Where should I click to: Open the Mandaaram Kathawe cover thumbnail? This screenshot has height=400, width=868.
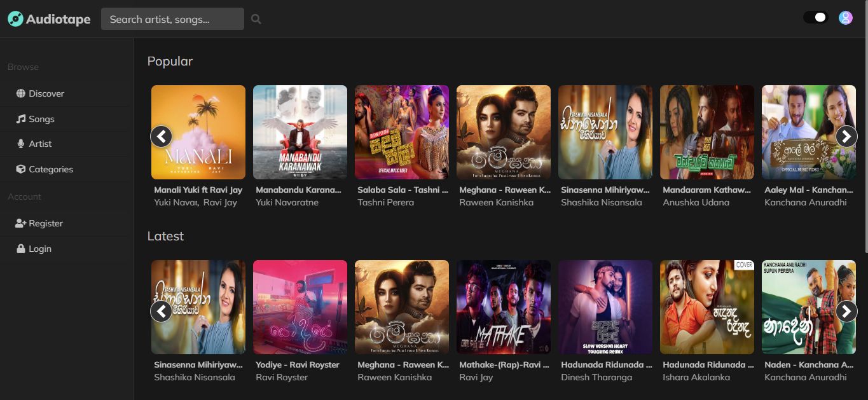[x=707, y=132]
